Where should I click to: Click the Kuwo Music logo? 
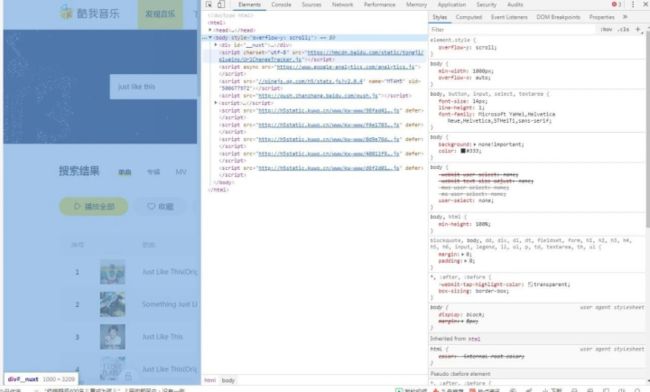click(89, 13)
